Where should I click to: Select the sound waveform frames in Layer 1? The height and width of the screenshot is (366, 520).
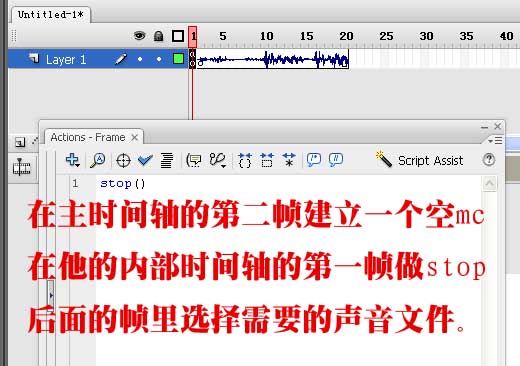tap(273, 59)
